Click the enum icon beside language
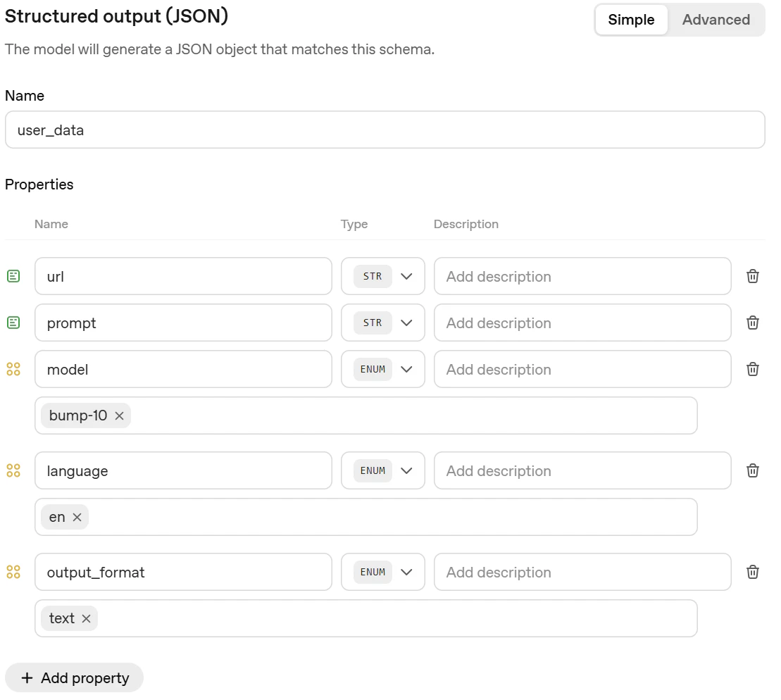Viewport: 781px width, 700px height. [13, 470]
